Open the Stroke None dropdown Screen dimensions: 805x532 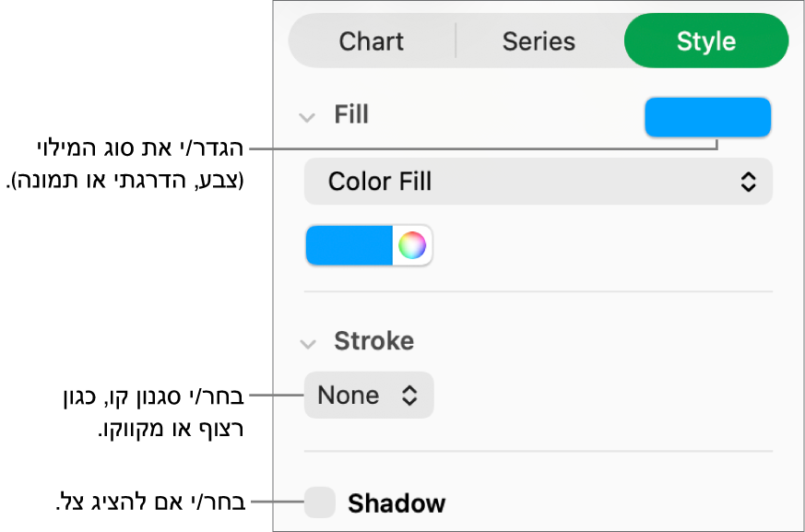point(368,396)
